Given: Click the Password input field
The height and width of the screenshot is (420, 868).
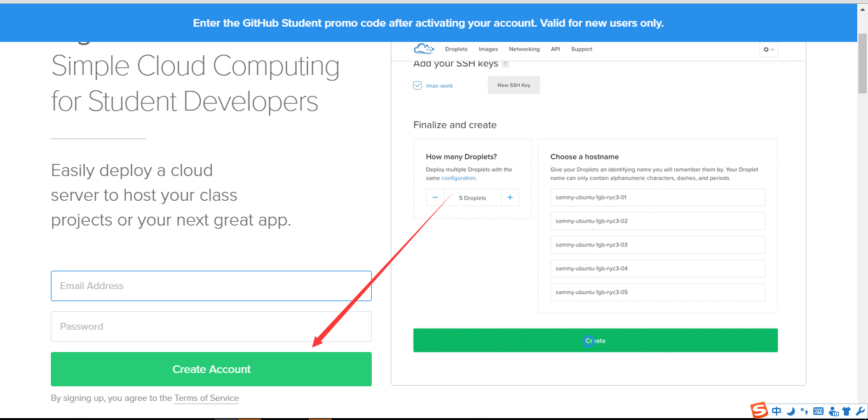Looking at the screenshot, I should click(x=211, y=327).
